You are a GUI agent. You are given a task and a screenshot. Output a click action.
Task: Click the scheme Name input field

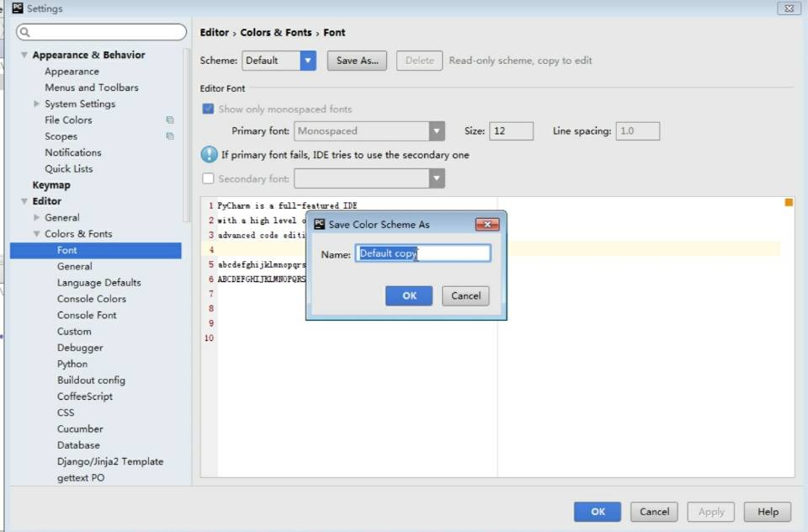click(x=423, y=253)
